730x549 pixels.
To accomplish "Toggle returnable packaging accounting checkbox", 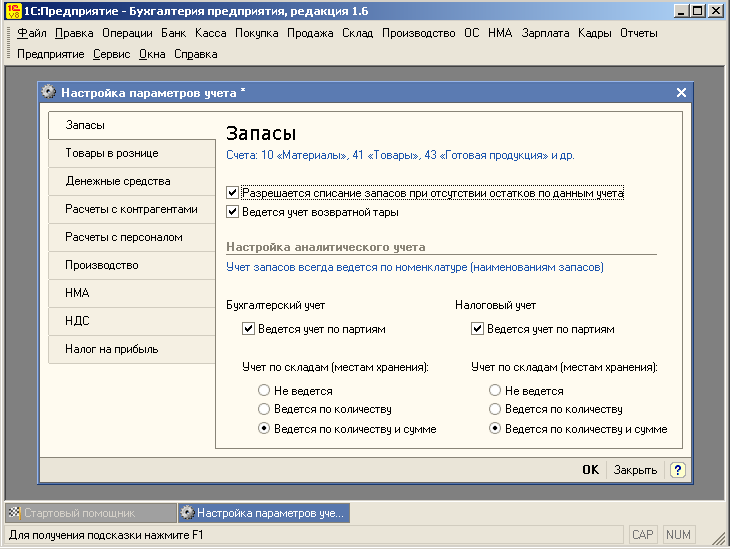I will tap(232, 212).
